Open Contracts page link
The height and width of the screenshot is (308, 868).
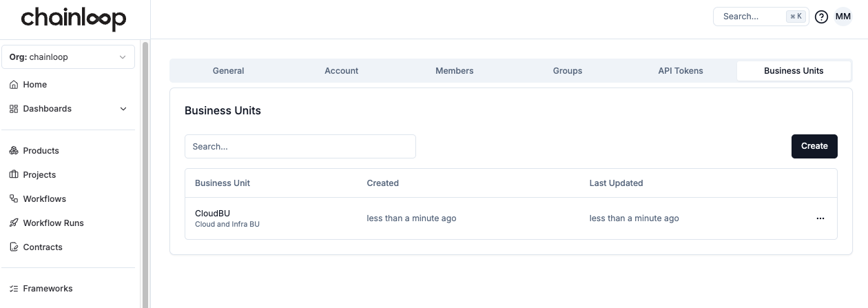43,247
